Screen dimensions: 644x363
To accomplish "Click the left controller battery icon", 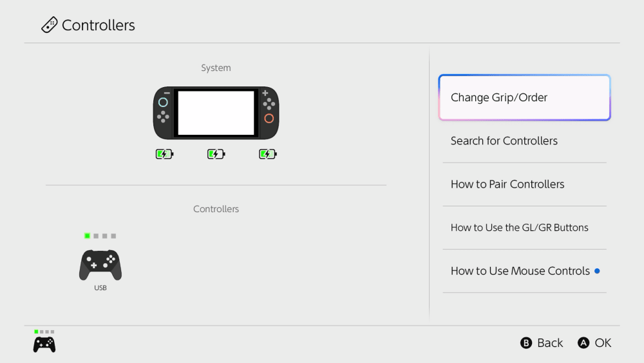I will pos(164,154).
